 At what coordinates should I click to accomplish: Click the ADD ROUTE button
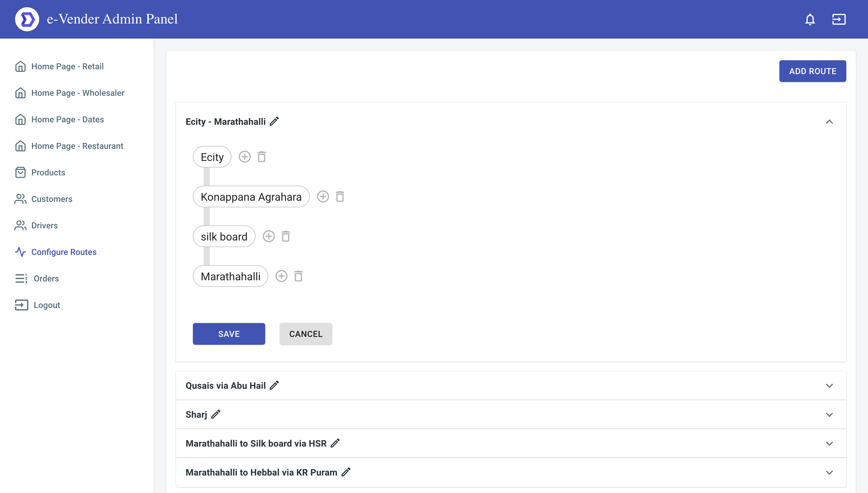pos(813,71)
